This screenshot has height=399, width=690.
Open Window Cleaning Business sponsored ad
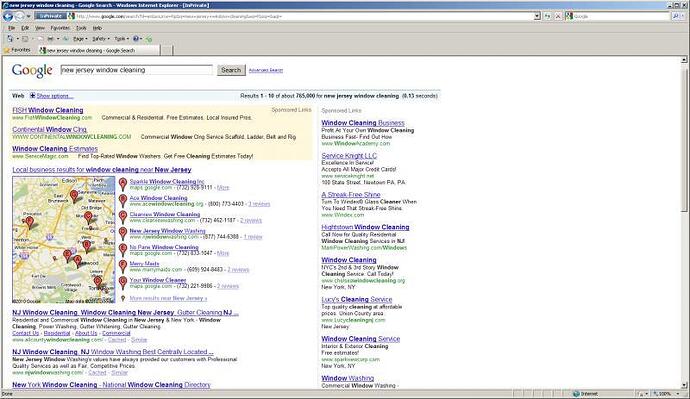click(363, 123)
